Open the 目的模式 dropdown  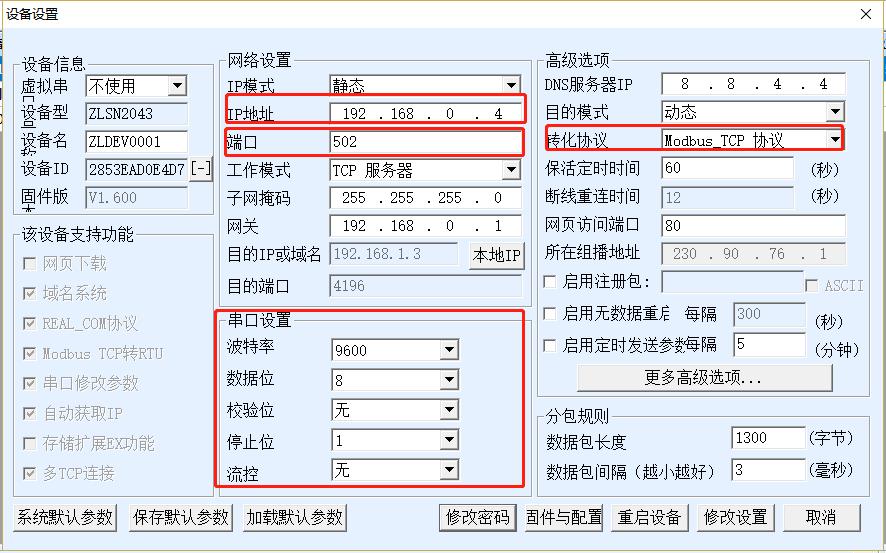click(834, 112)
